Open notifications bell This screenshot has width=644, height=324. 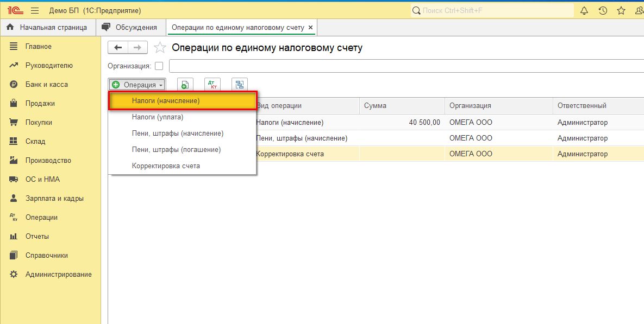point(584,11)
